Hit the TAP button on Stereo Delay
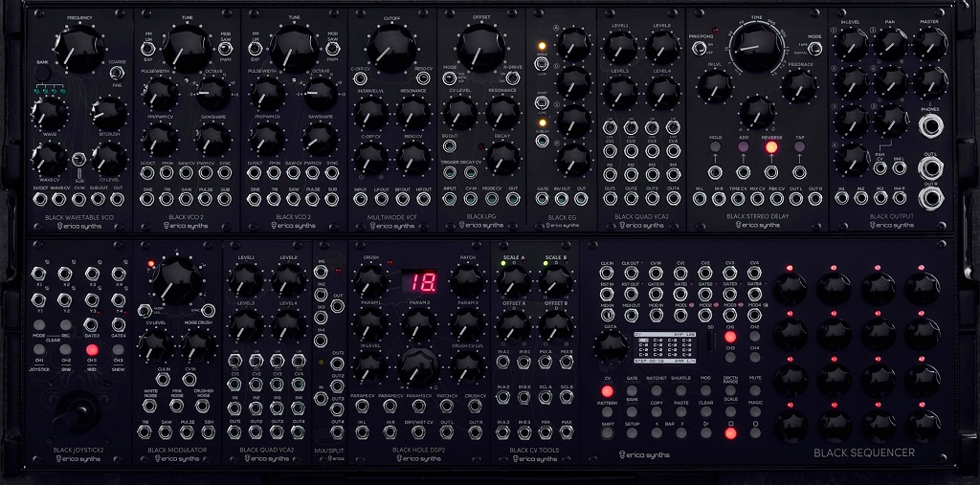 pyautogui.click(x=799, y=147)
